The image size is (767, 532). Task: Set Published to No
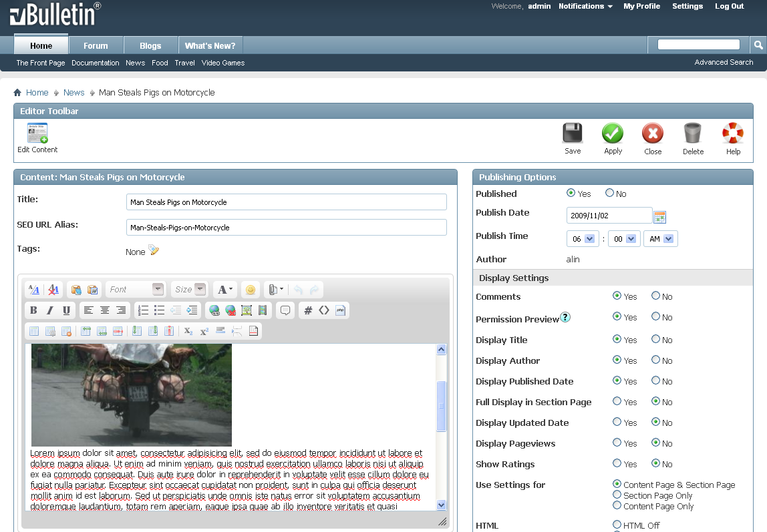[609, 193]
